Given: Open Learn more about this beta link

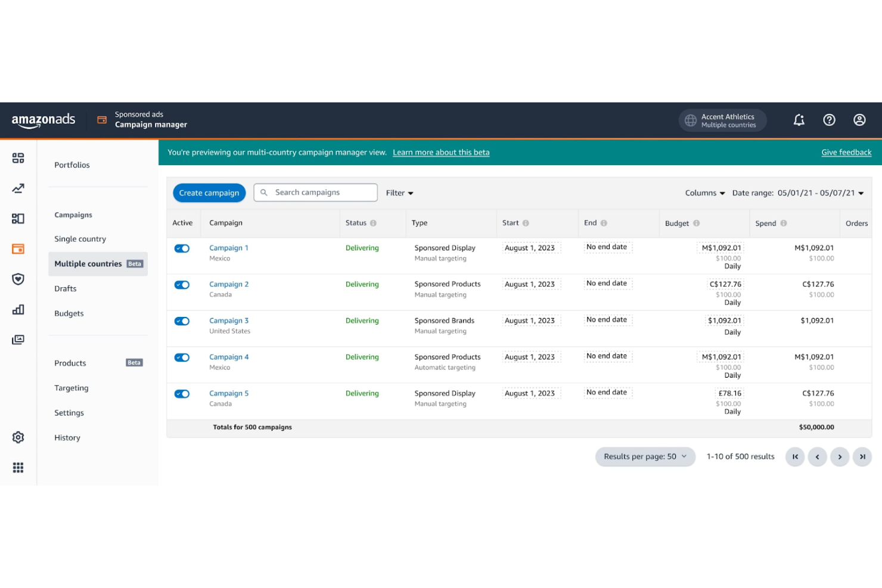Looking at the screenshot, I should click(440, 153).
